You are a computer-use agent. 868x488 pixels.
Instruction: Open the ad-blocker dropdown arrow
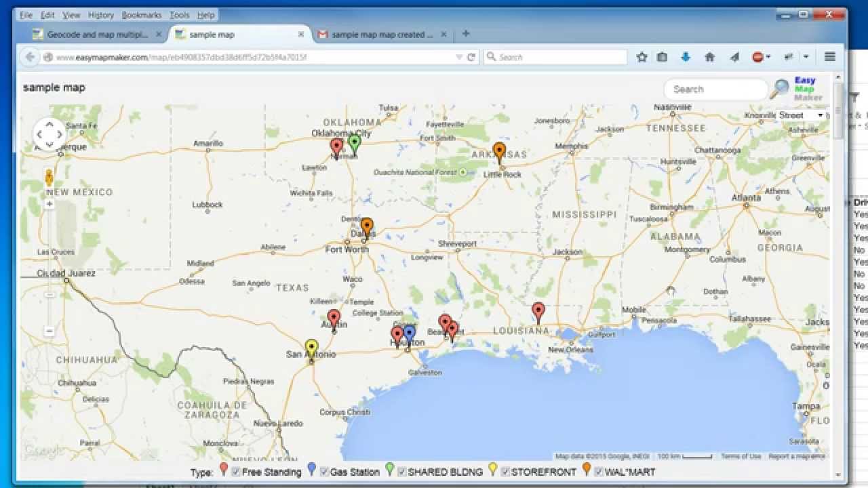pos(768,57)
